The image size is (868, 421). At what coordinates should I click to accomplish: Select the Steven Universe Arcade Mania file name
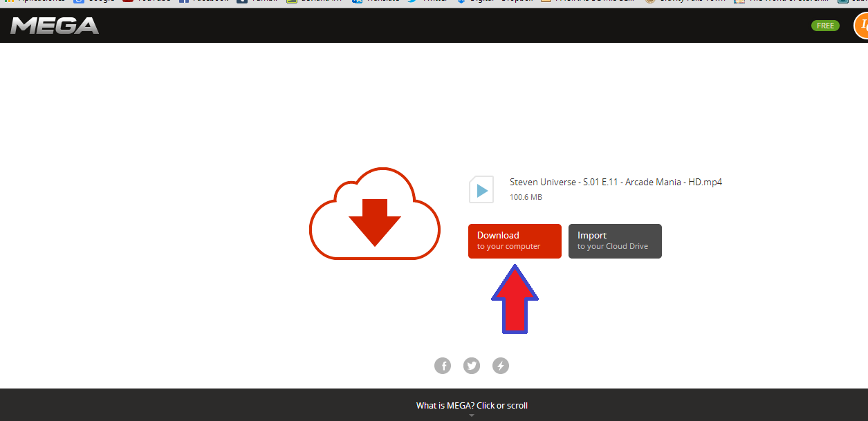coord(616,183)
